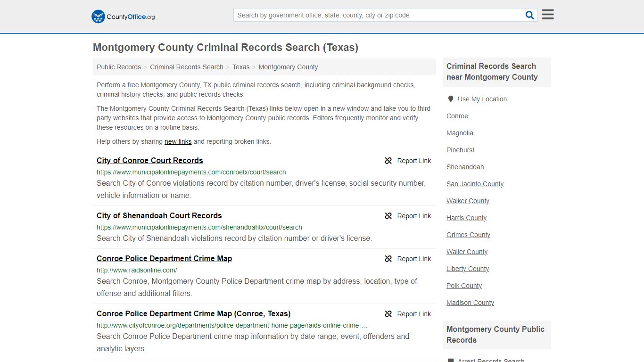Open the 'new links' sharing link
The height and width of the screenshot is (362, 644).
coord(178,141)
